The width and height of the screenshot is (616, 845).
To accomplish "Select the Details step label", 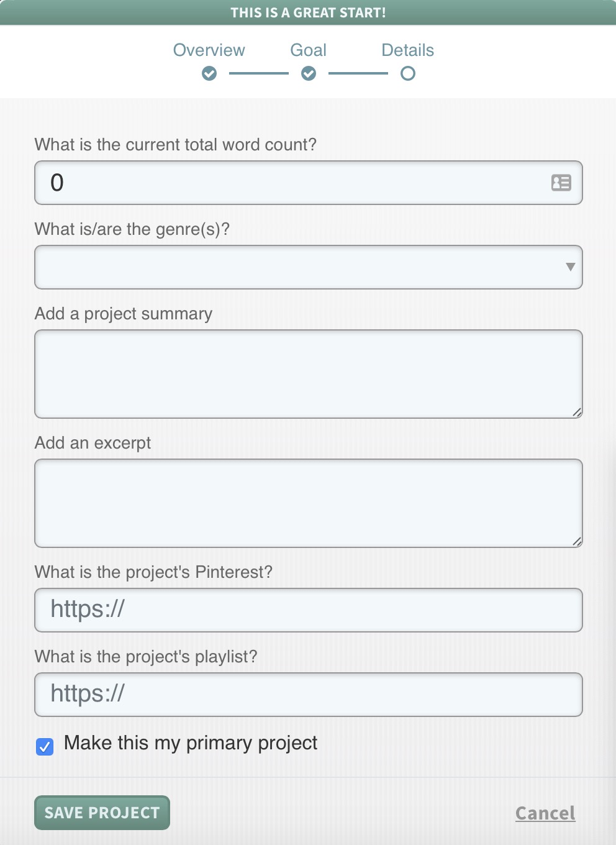I will click(x=407, y=50).
